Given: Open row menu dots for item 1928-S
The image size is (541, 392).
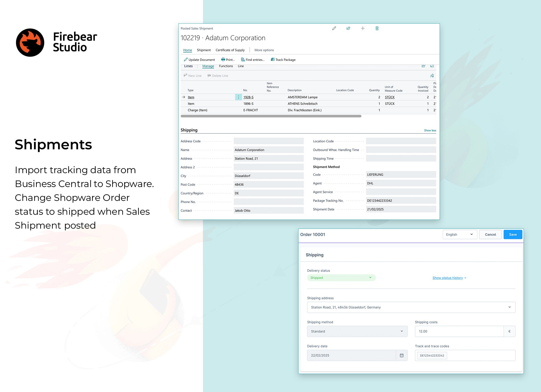Looking at the screenshot, I should 238,97.
